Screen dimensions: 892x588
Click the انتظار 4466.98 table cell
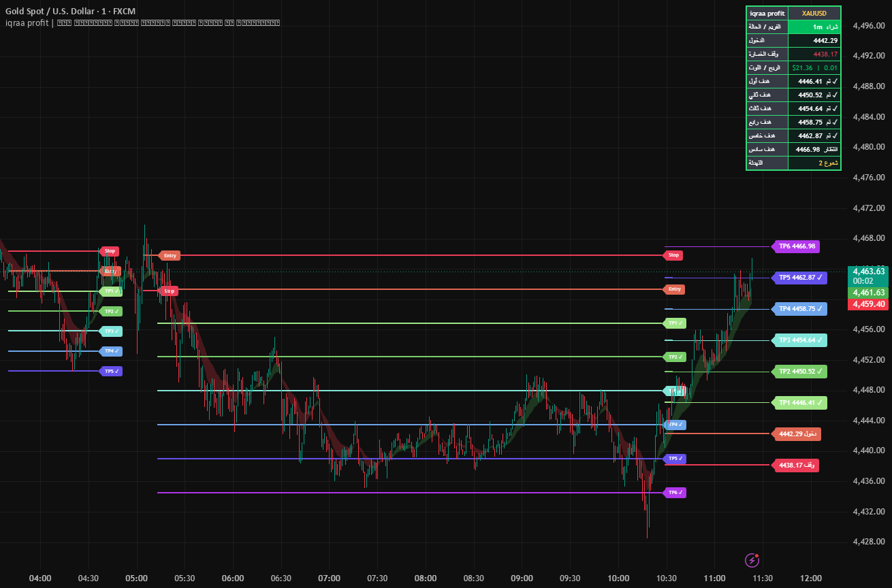tap(814, 149)
